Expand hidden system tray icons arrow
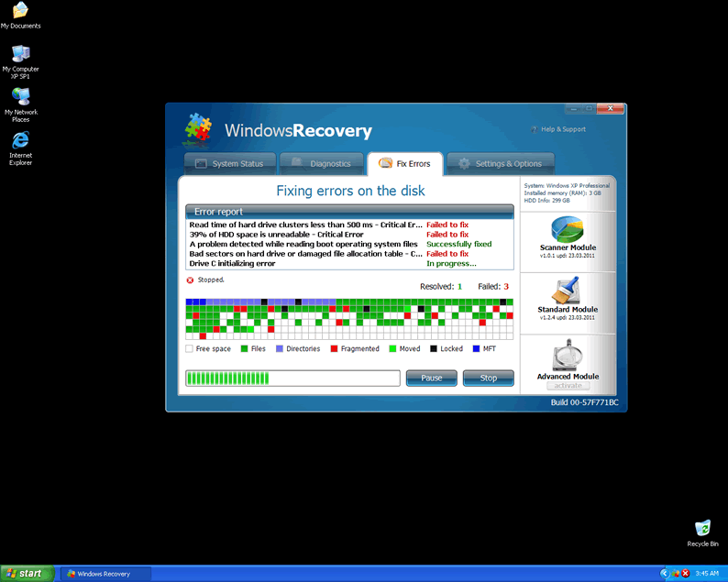Screen dimensions: 728x582 (665, 574)
